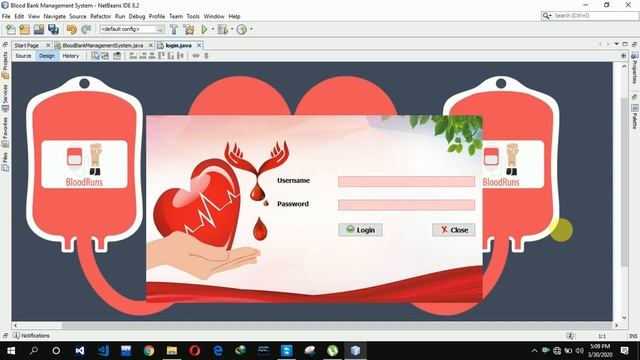Viewport: 640px width, 360px height.
Task: Open the Favorites side panel
Action: click(x=5, y=131)
